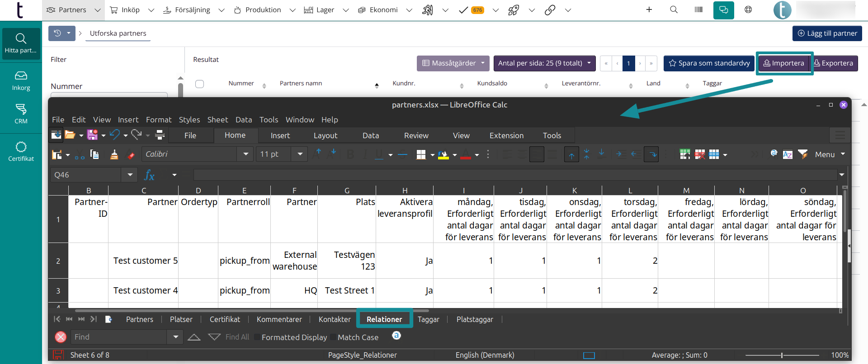Open the Sheet menu in Calc
868x364 pixels.
pyautogui.click(x=217, y=120)
